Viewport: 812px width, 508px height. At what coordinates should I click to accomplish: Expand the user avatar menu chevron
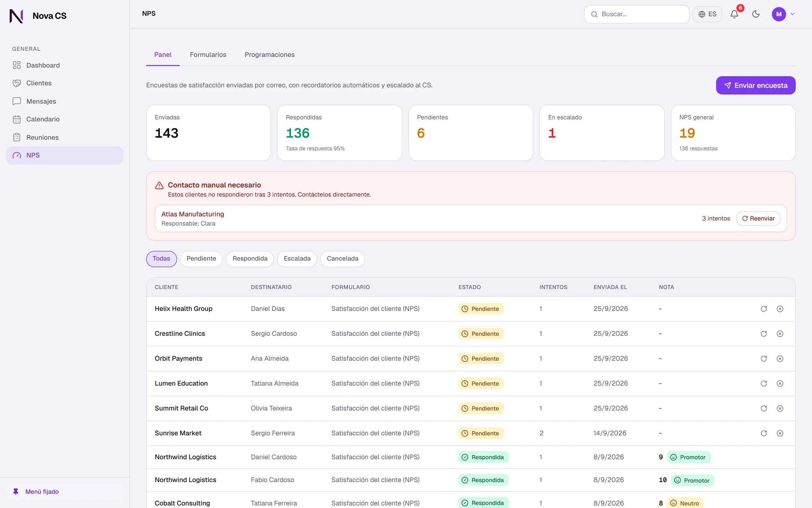coord(792,14)
